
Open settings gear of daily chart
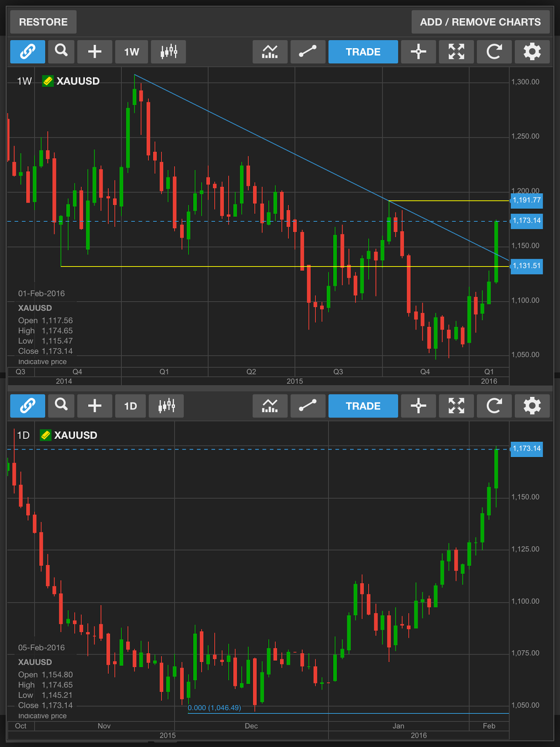click(532, 406)
